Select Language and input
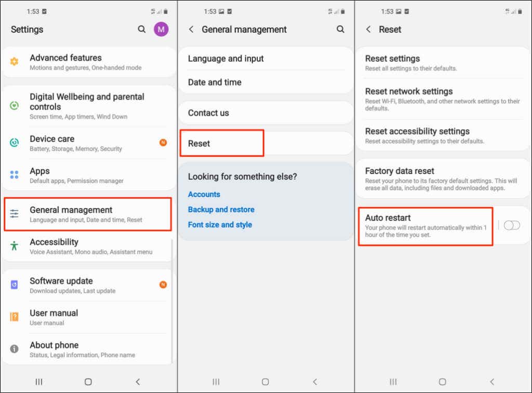Viewport: 532px width, 393px height. pos(225,59)
